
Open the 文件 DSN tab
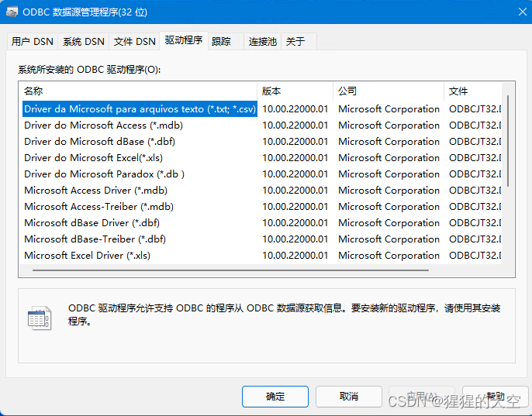coord(134,41)
